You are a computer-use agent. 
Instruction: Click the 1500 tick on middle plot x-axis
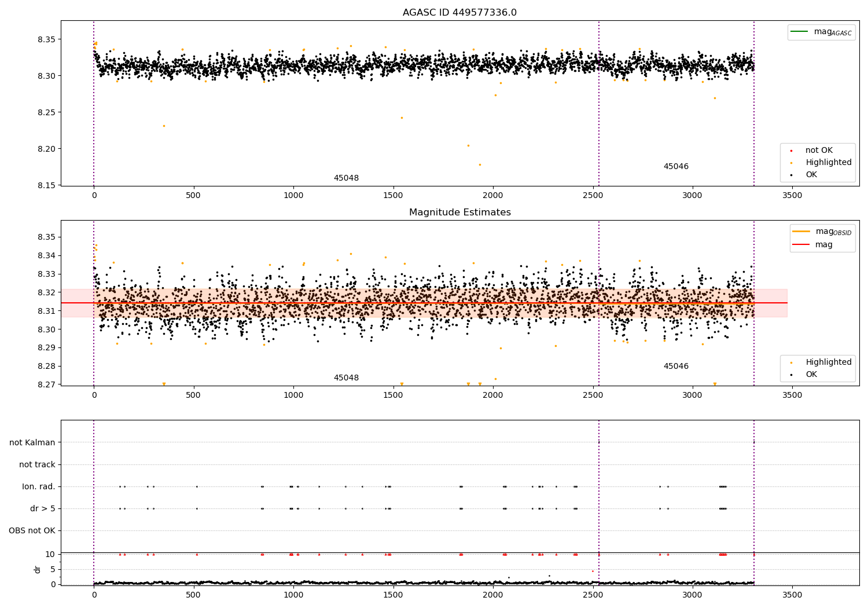coord(393,395)
